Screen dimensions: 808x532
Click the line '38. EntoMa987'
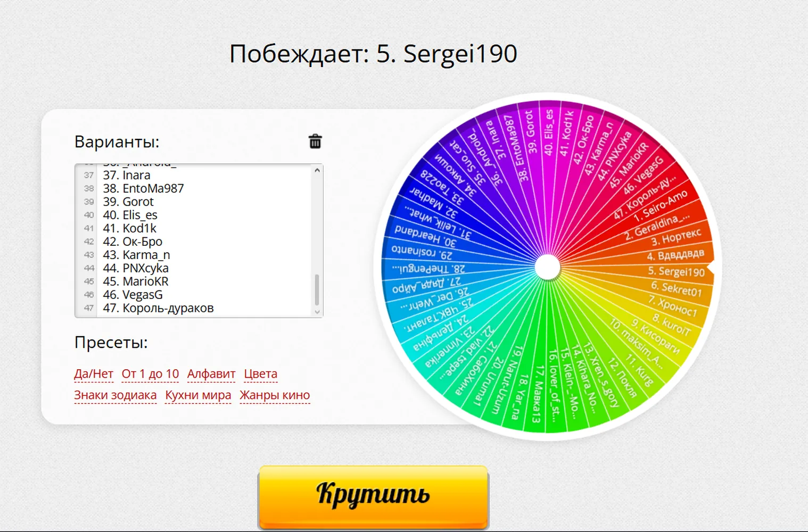click(143, 188)
